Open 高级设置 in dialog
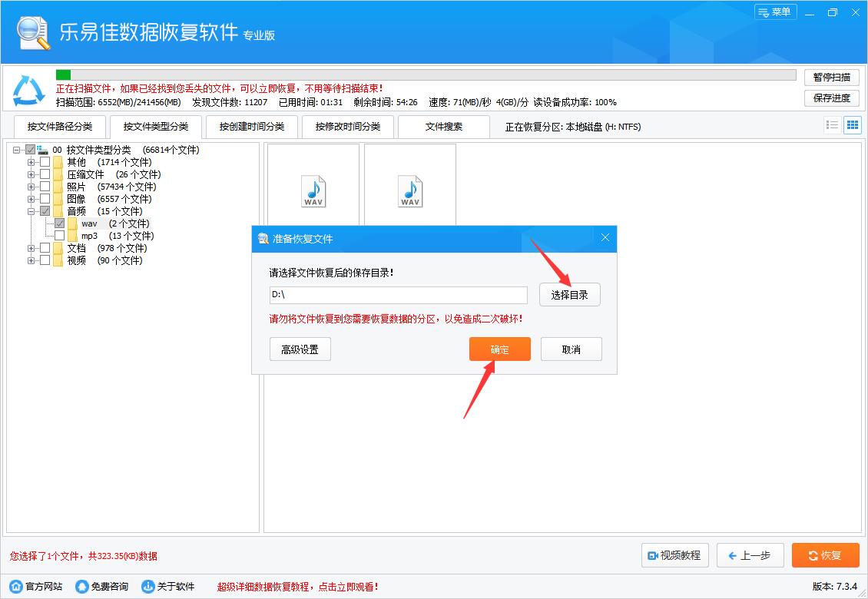This screenshot has width=868, height=599. (300, 349)
